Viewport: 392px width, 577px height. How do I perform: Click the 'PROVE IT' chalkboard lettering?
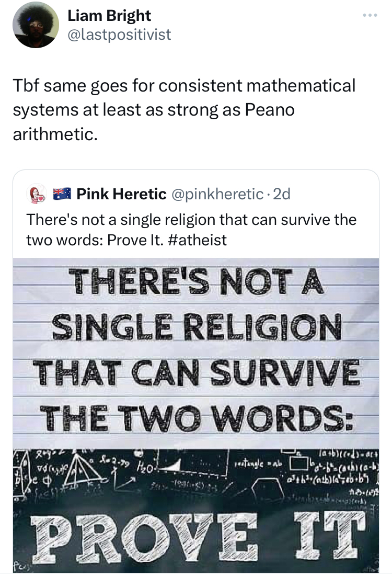point(195,531)
